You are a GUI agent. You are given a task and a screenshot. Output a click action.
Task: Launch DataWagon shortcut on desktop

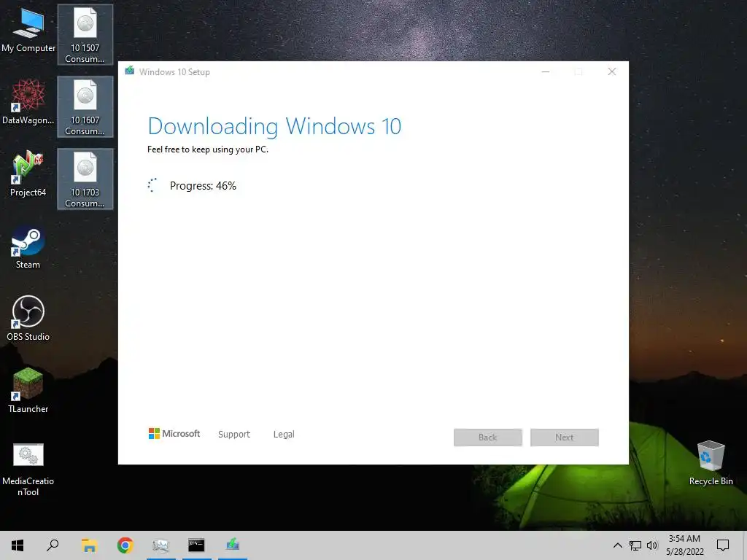click(x=28, y=102)
